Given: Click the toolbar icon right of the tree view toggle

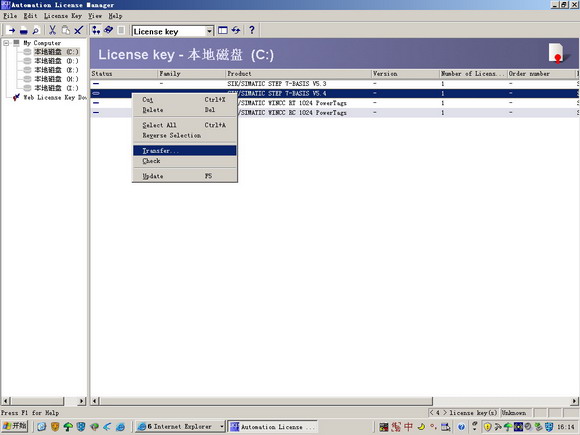Looking at the screenshot, I should pos(108,30).
